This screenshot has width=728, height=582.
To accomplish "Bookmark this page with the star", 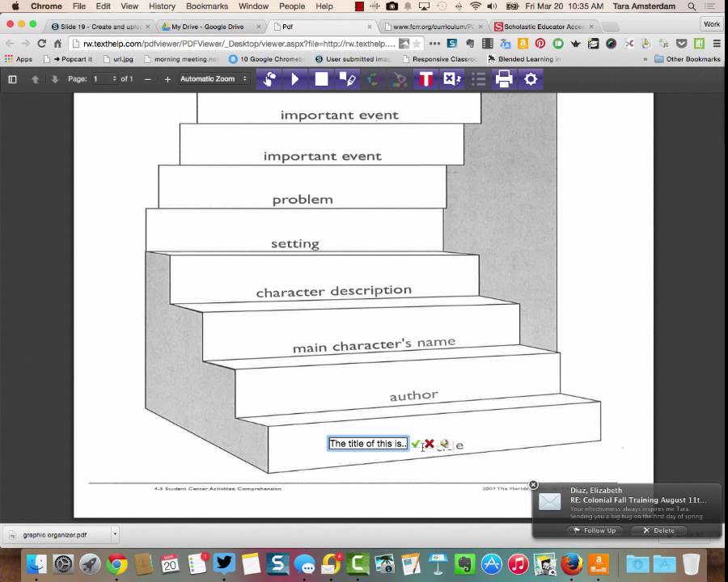I will 417,44.
